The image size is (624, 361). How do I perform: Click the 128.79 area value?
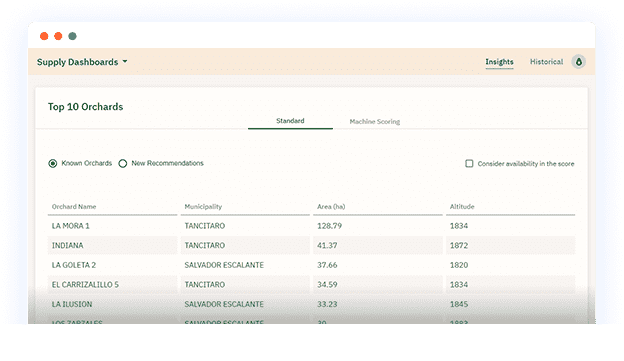pos(330,226)
